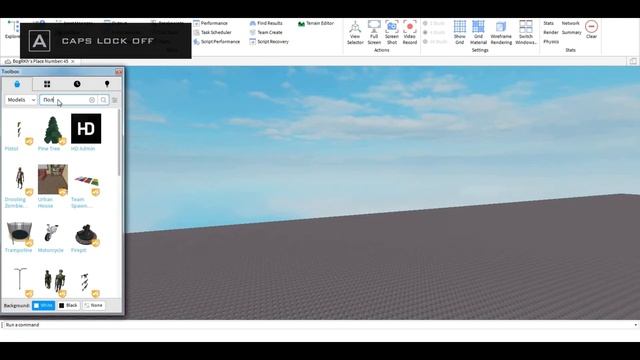Open the Script Recovery window
Screen dimensions: 640x360
tap(269, 42)
